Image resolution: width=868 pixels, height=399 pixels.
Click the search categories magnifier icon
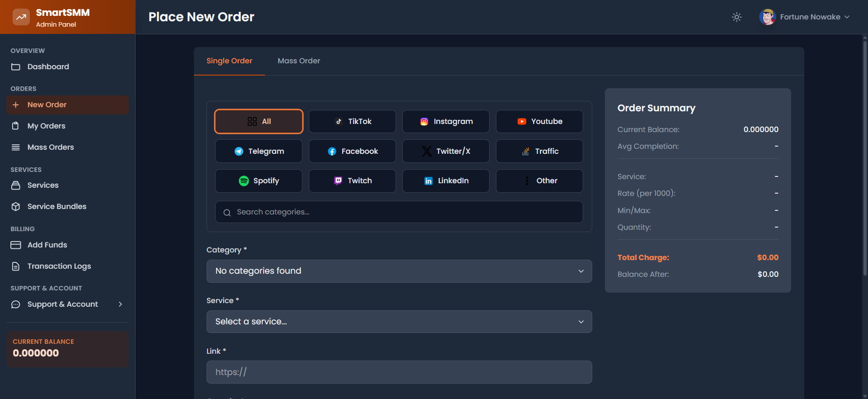point(227,213)
